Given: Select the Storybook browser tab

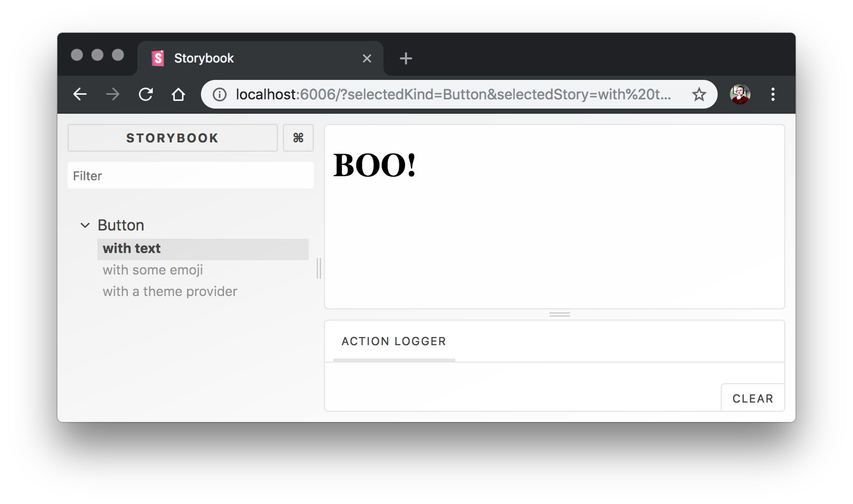Looking at the screenshot, I should tap(260, 58).
